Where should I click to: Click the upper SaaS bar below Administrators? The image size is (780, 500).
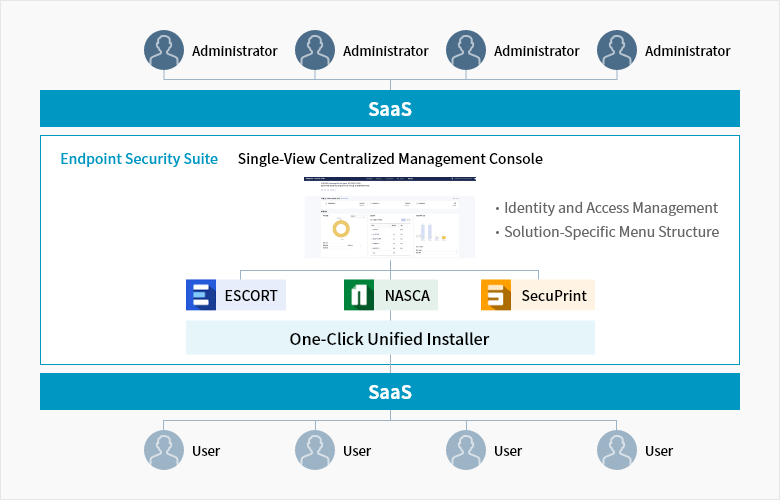click(390, 109)
